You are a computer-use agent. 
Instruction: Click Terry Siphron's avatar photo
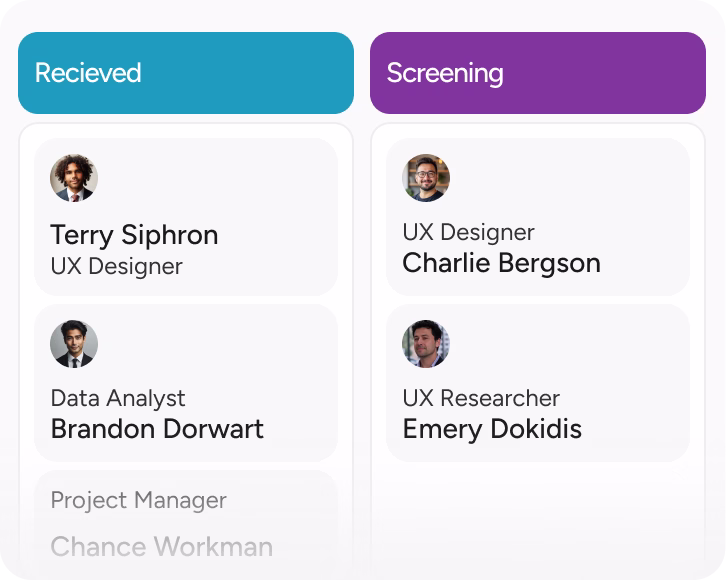pos(74,178)
